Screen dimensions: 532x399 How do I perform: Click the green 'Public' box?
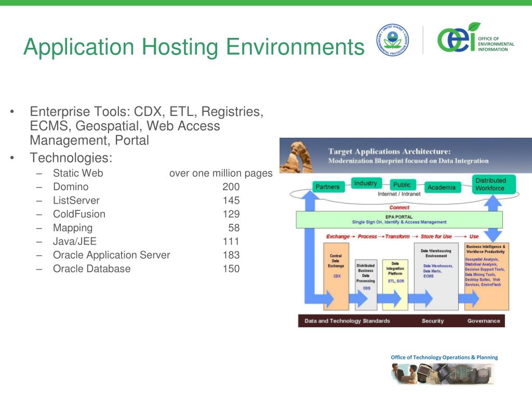point(403,185)
